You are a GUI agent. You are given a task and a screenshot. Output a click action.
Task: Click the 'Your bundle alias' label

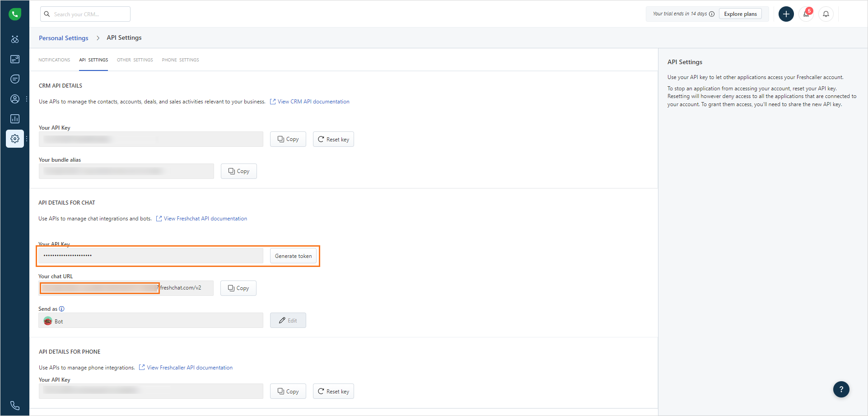(x=60, y=160)
